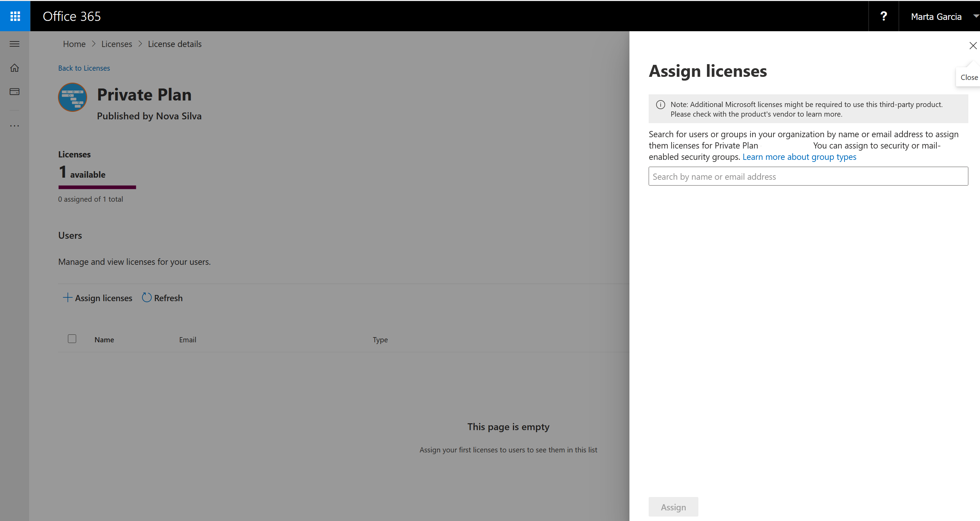This screenshot has width=980, height=521.
Task: Click the Private Plan product logo
Action: click(72, 97)
